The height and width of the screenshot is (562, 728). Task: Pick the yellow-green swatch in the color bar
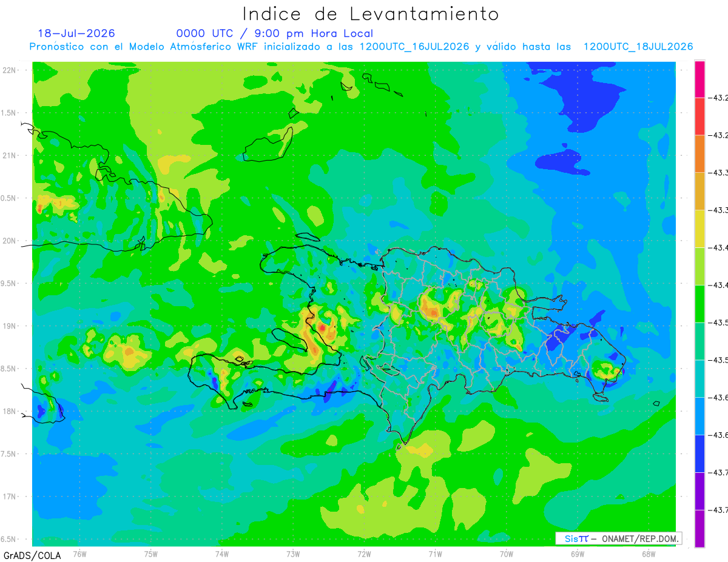(x=699, y=267)
